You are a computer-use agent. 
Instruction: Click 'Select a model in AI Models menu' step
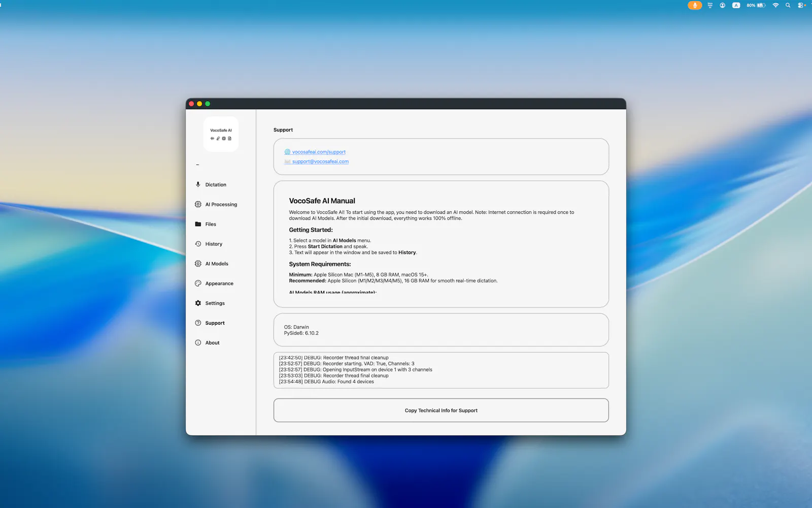pos(330,241)
